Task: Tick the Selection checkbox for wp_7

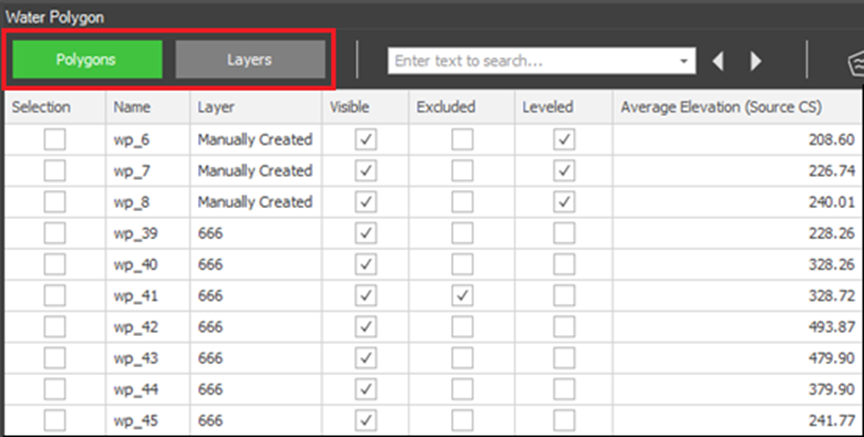Action: coord(55,171)
